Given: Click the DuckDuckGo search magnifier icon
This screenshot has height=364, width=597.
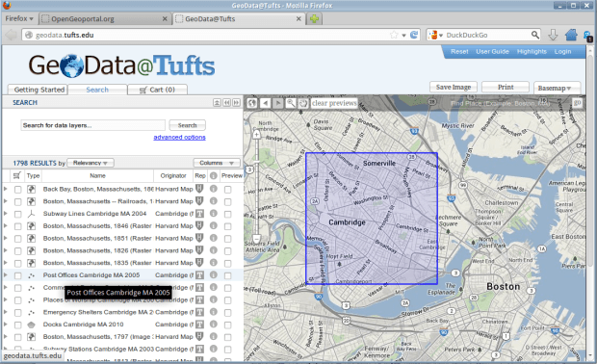Looking at the screenshot, I should (535, 35).
